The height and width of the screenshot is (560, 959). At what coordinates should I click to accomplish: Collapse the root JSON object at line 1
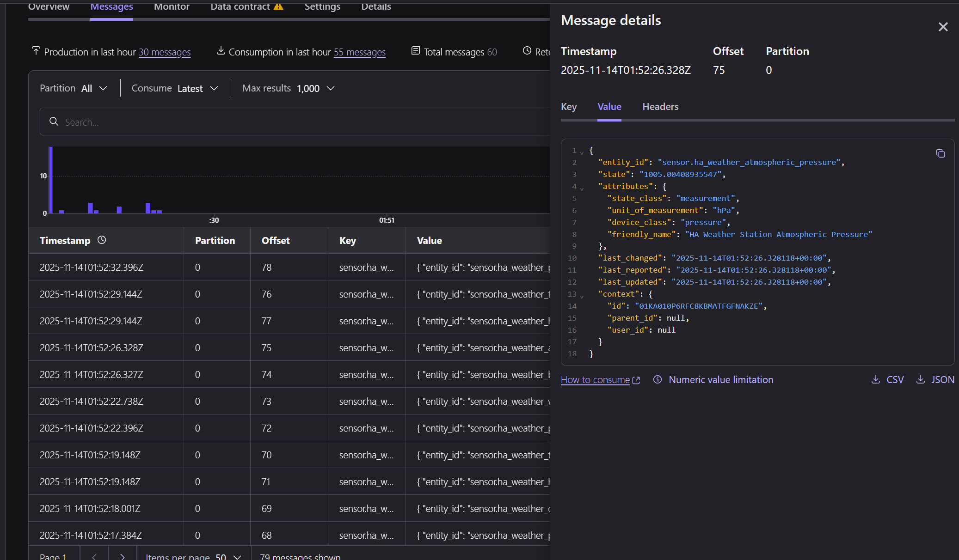pyautogui.click(x=582, y=152)
